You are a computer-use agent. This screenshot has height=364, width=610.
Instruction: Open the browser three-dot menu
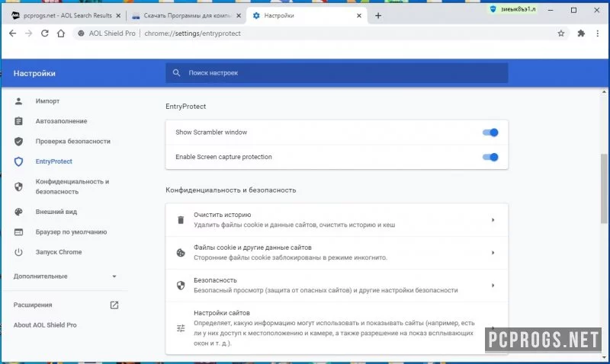pyautogui.click(x=598, y=34)
